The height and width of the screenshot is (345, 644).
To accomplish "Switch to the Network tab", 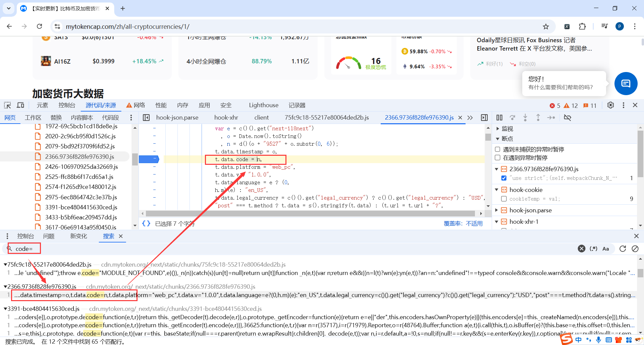I will coord(136,105).
